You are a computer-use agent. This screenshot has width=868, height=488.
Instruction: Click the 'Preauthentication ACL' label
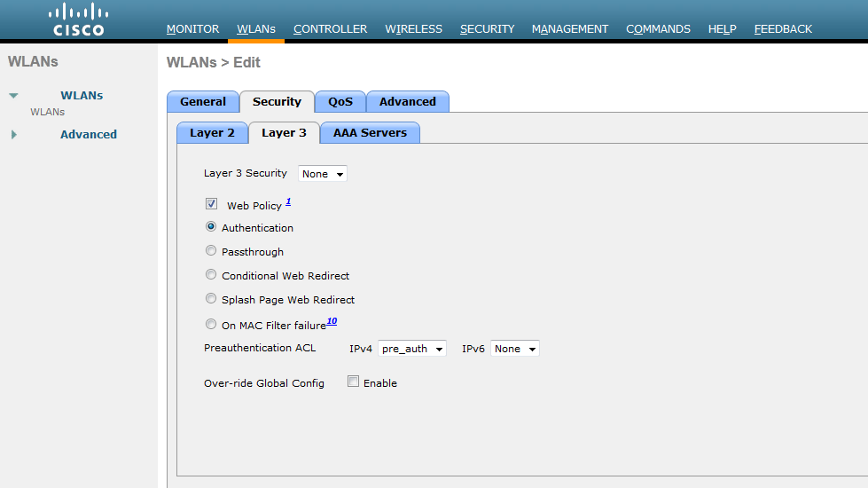pyautogui.click(x=260, y=348)
